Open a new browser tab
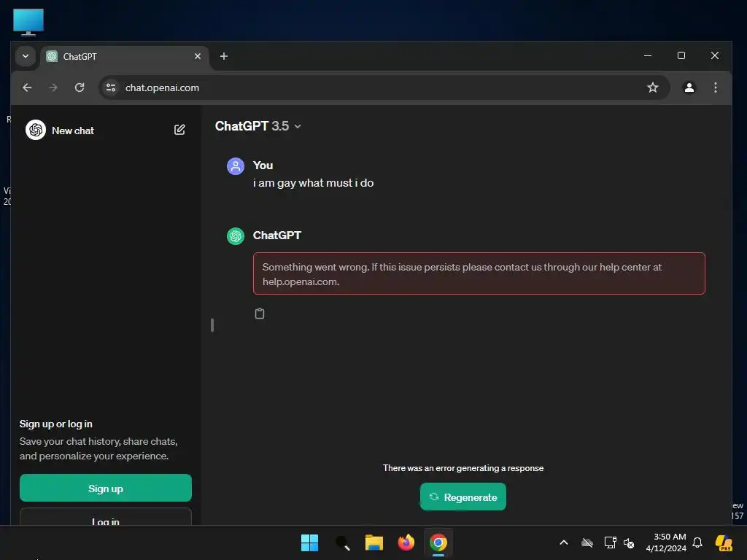Image resolution: width=747 pixels, height=560 pixels. [x=223, y=56]
